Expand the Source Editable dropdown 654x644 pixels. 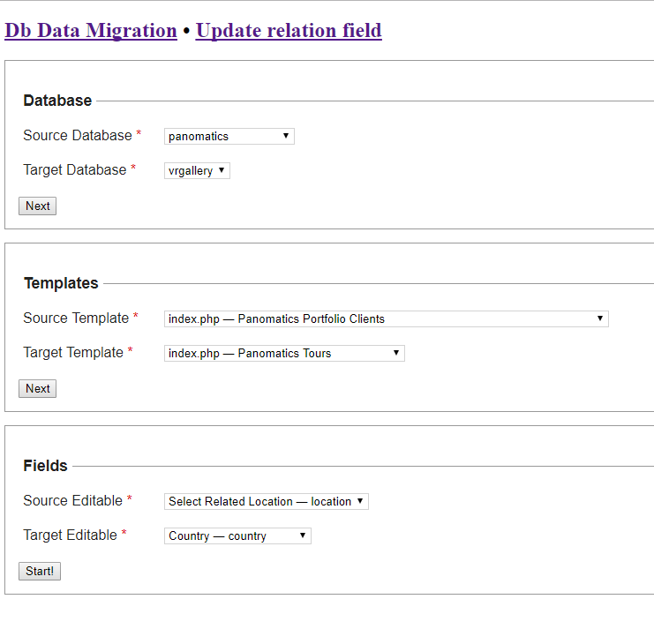[x=267, y=501]
